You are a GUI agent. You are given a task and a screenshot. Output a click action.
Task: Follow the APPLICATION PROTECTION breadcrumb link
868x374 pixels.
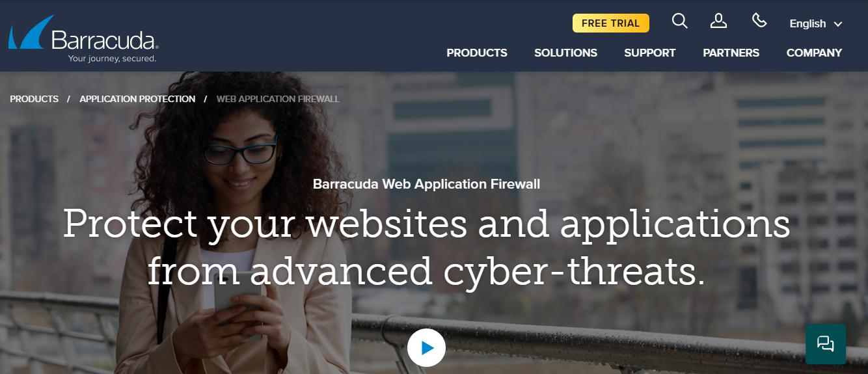click(x=137, y=99)
